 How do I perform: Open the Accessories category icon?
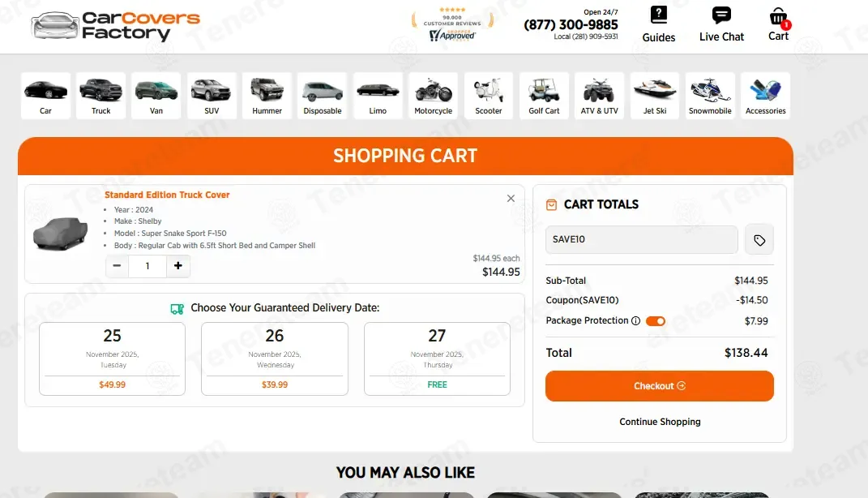(765, 96)
